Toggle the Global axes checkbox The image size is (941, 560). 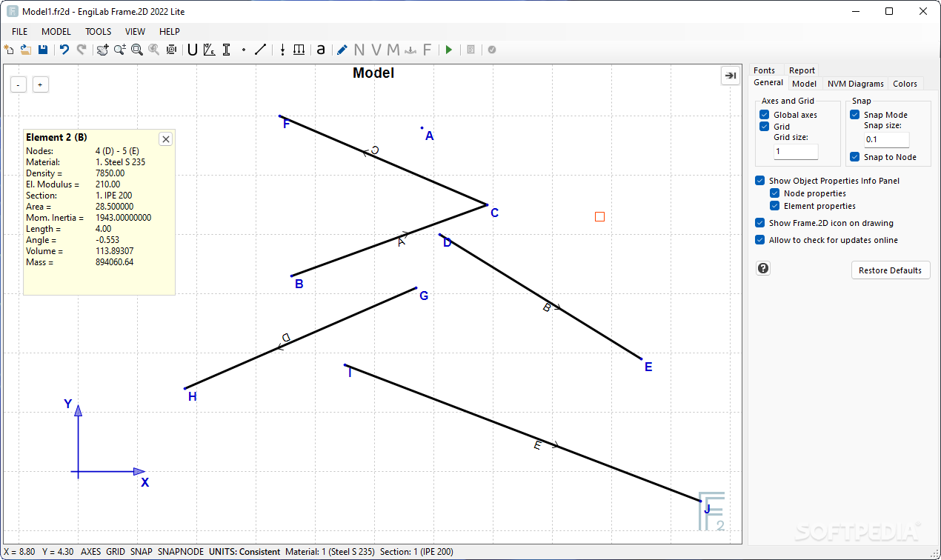click(765, 115)
